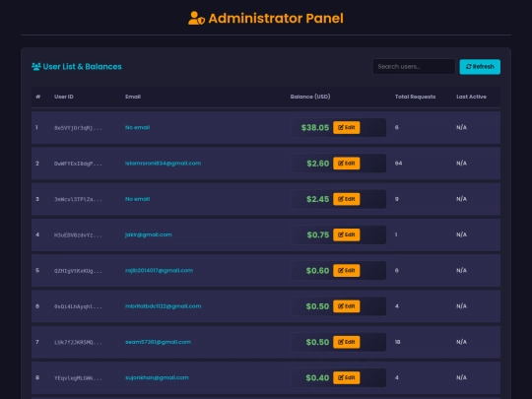This screenshot has width=532, height=399.
Task: Edit balance for the $2.45 user
Action: (346, 199)
